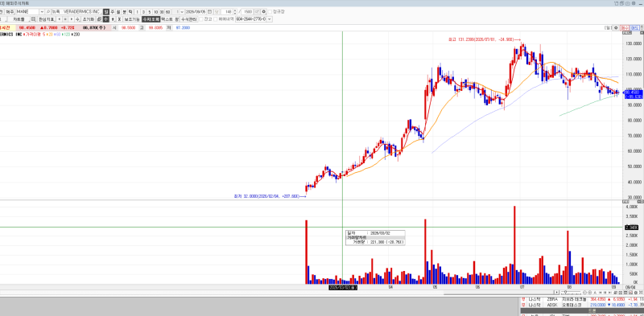The width and height of the screenshot is (644, 316).
Task: Click the ZBRA row in watchlist
Action: [x=582, y=299]
